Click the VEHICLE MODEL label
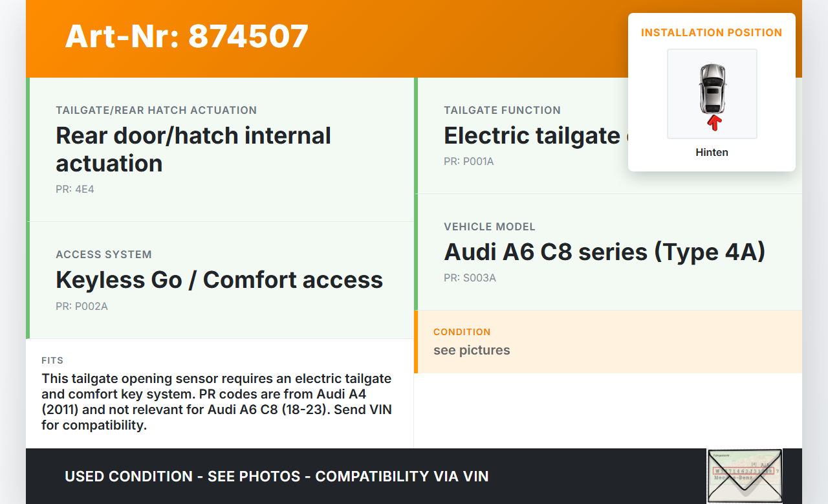Screen dimensions: 828x504 [489, 226]
